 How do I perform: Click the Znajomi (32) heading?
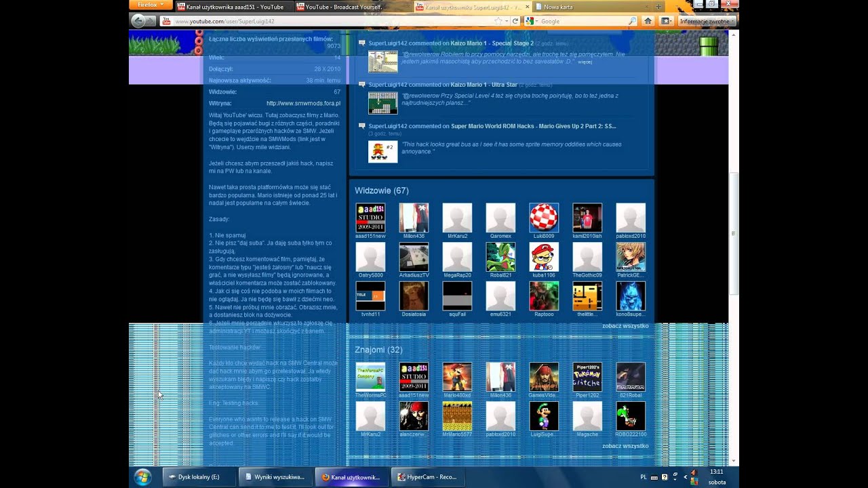tap(378, 350)
